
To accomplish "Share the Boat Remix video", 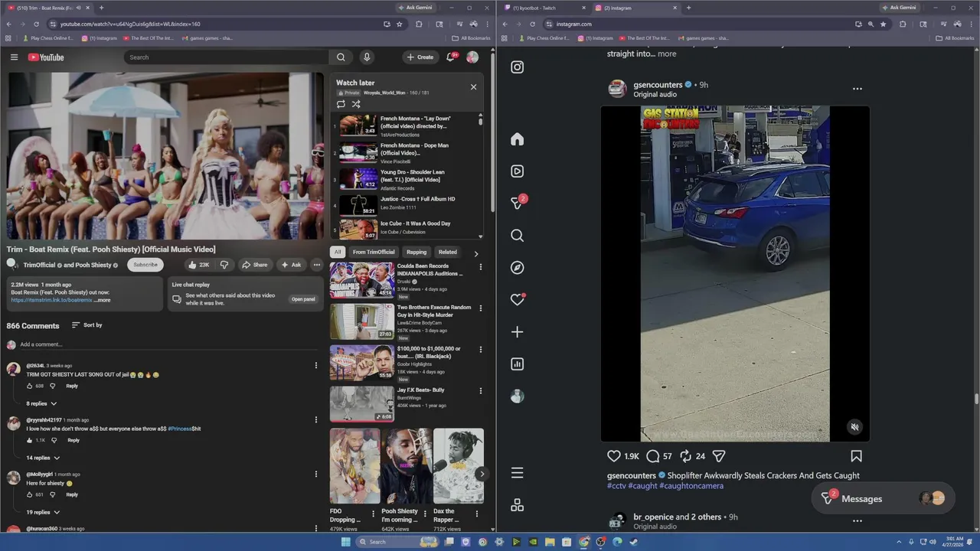I will 254,265.
